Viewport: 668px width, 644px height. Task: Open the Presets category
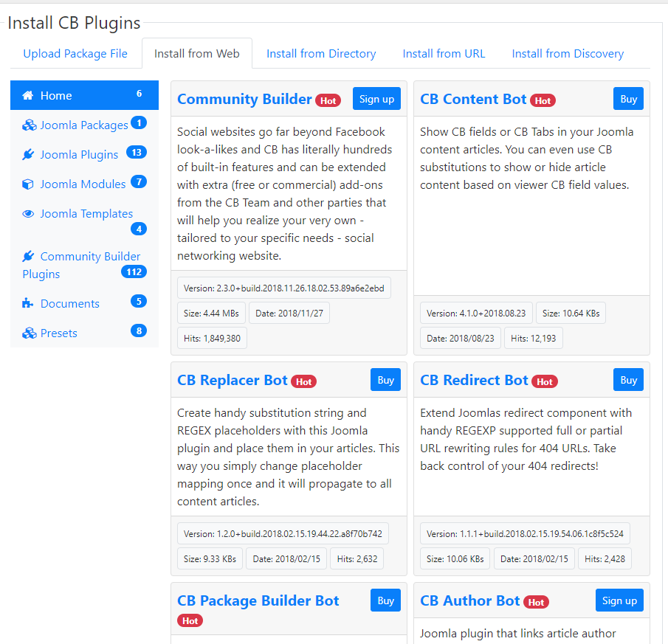[84, 333]
